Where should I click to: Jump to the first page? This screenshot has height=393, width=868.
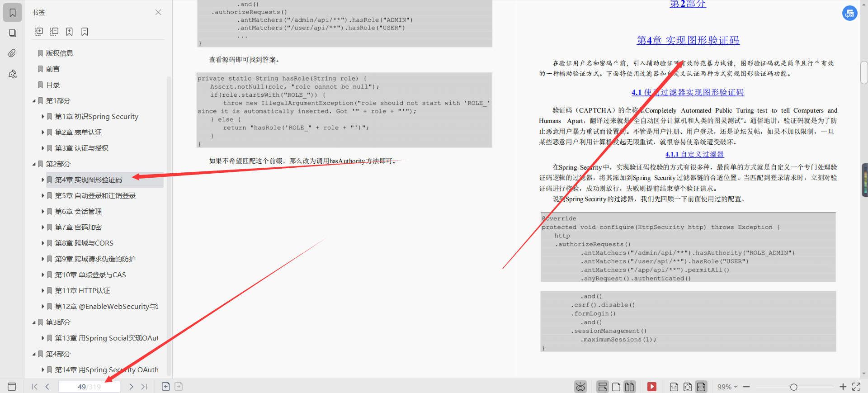(x=34, y=387)
